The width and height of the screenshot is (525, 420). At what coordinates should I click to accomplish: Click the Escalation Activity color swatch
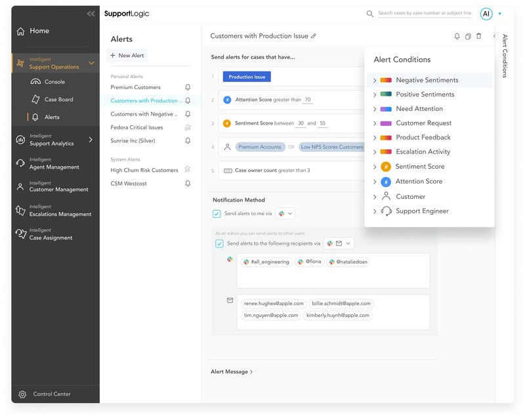pyautogui.click(x=386, y=152)
